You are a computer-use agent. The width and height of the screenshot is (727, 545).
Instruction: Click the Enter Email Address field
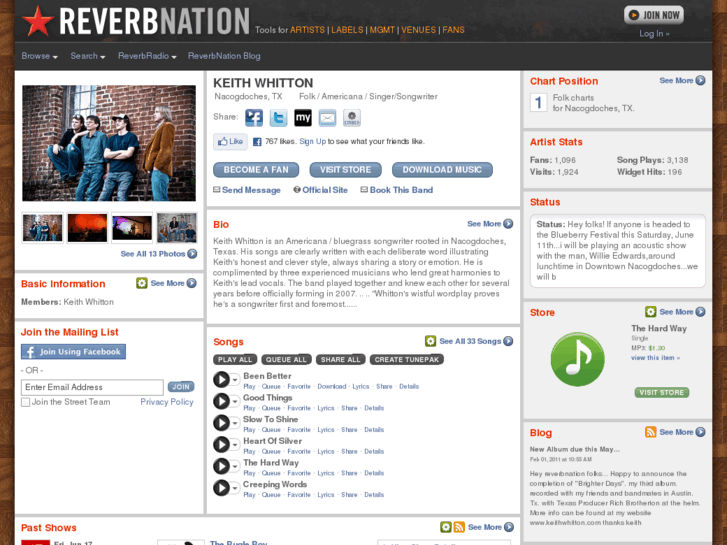click(x=92, y=387)
